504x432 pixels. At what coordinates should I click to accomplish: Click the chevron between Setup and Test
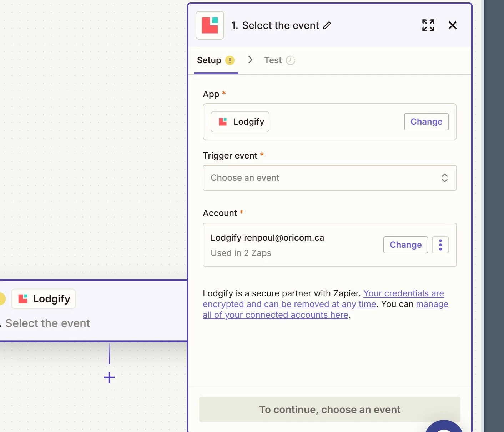(250, 60)
